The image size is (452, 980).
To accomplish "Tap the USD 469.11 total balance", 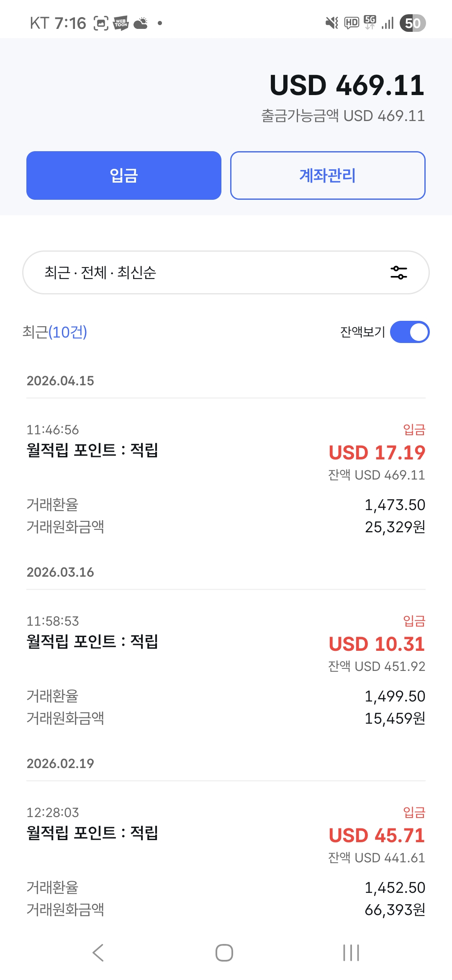I will (x=347, y=85).
